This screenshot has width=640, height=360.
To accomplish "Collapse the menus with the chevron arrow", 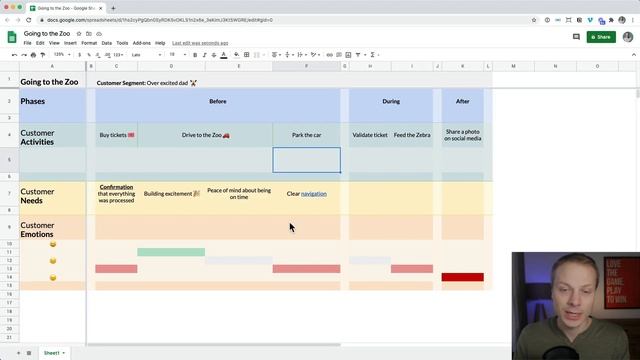I will (x=633, y=55).
